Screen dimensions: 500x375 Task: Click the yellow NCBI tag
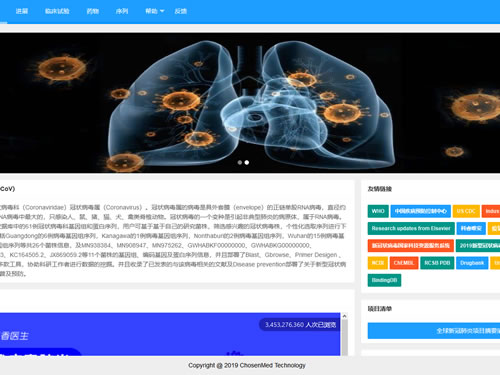[x=378, y=263]
